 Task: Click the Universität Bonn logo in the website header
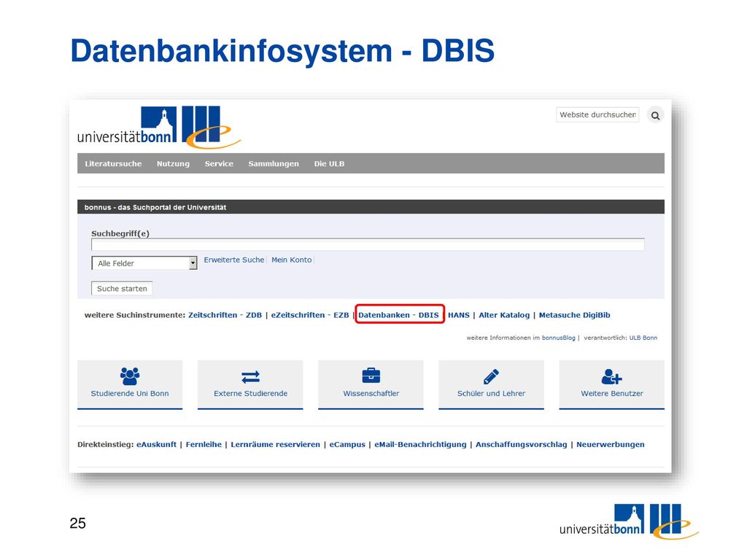159,127
